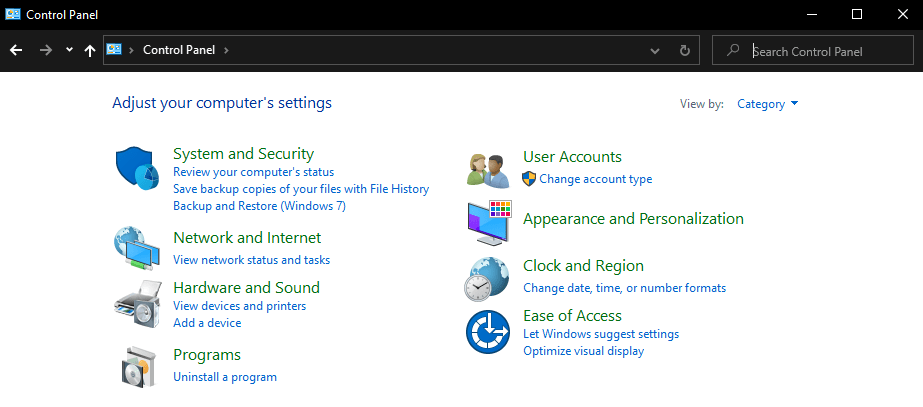Screen dimensions: 923x407
Task: Click the Programs disc box icon
Action: coord(137,366)
